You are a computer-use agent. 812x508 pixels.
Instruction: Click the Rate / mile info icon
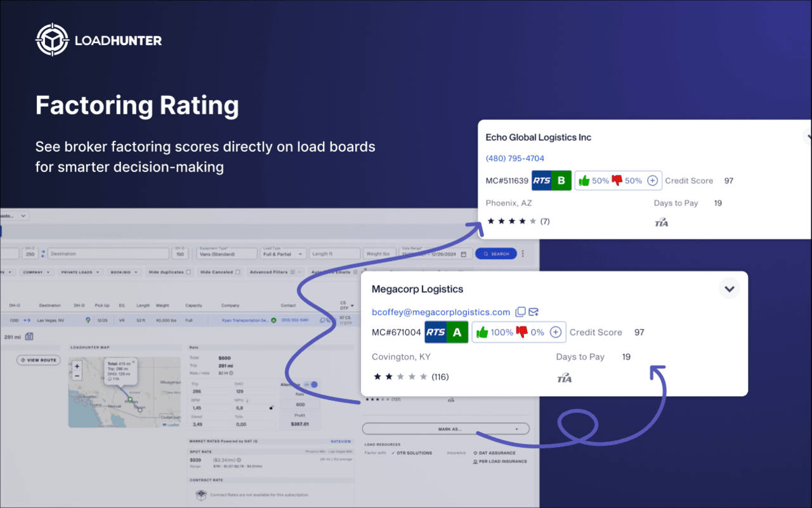click(x=232, y=373)
